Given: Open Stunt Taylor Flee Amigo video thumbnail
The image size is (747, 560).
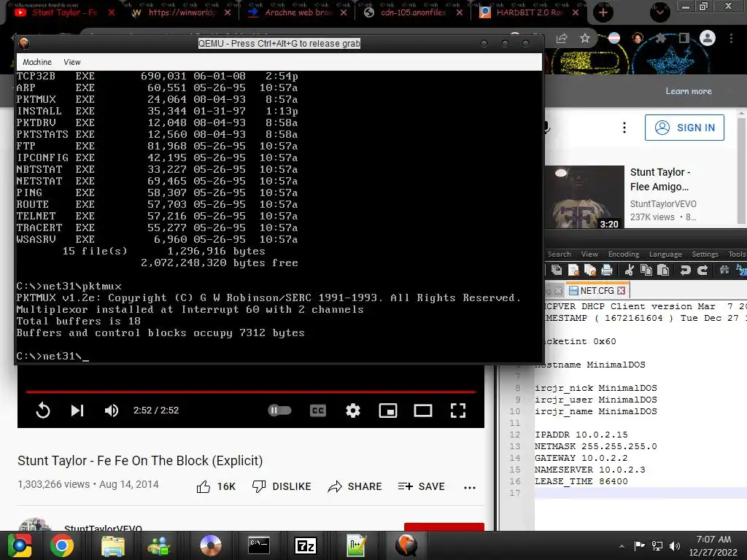Looking at the screenshot, I should pos(584,197).
